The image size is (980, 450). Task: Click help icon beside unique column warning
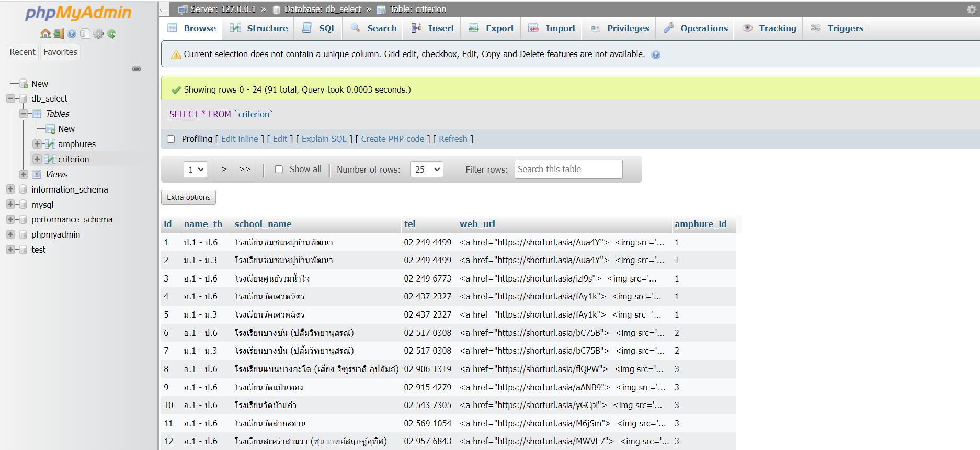point(656,54)
